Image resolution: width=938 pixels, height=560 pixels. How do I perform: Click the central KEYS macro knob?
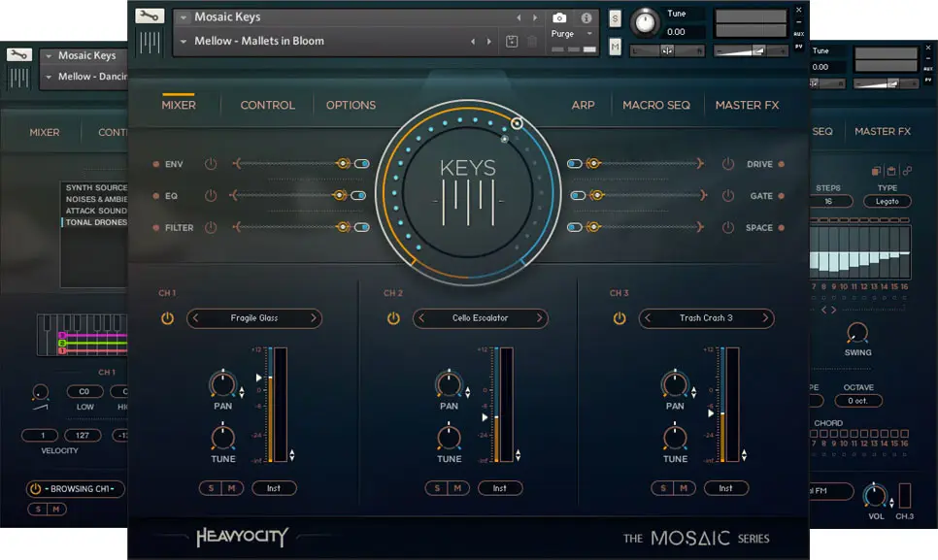click(x=468, y=192)
